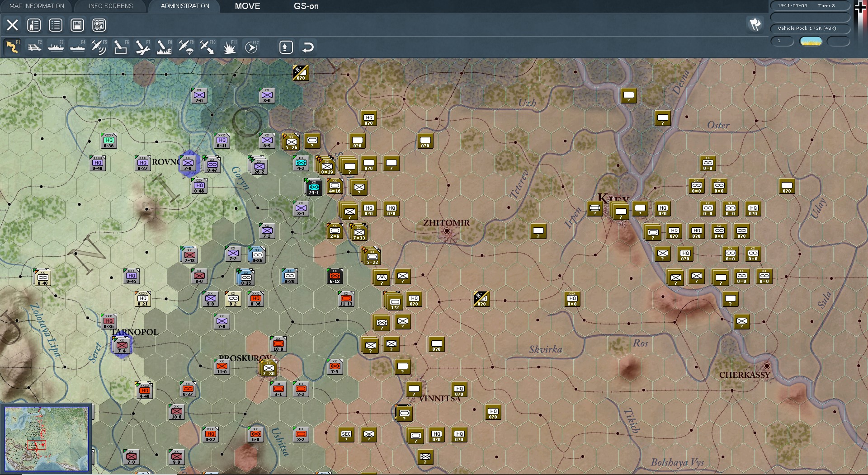Select the black 23-1 unit counter

tap(314, 187)
